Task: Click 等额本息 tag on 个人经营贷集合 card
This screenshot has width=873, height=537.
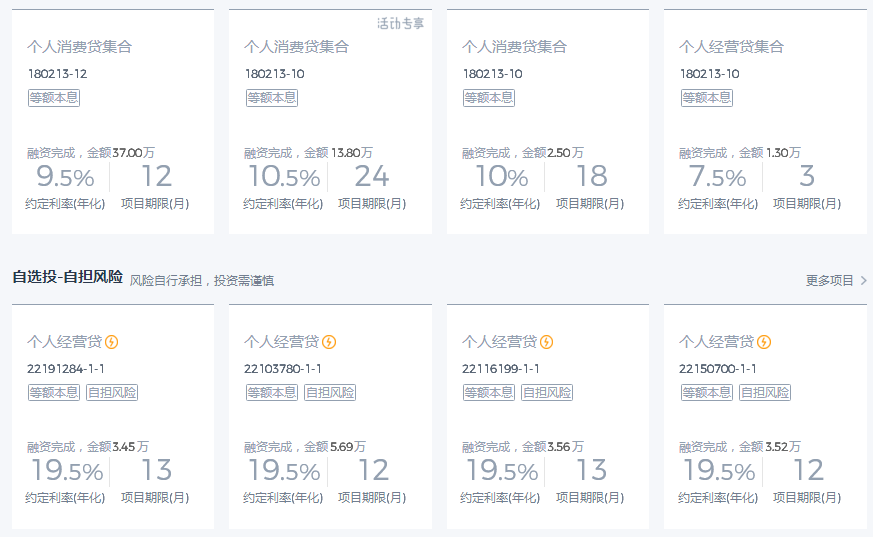Action: coord(707,98)
